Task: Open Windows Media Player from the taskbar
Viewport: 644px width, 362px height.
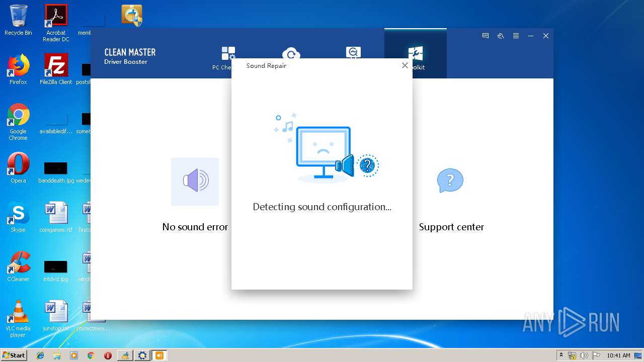Action: click(x=74, y=355)
